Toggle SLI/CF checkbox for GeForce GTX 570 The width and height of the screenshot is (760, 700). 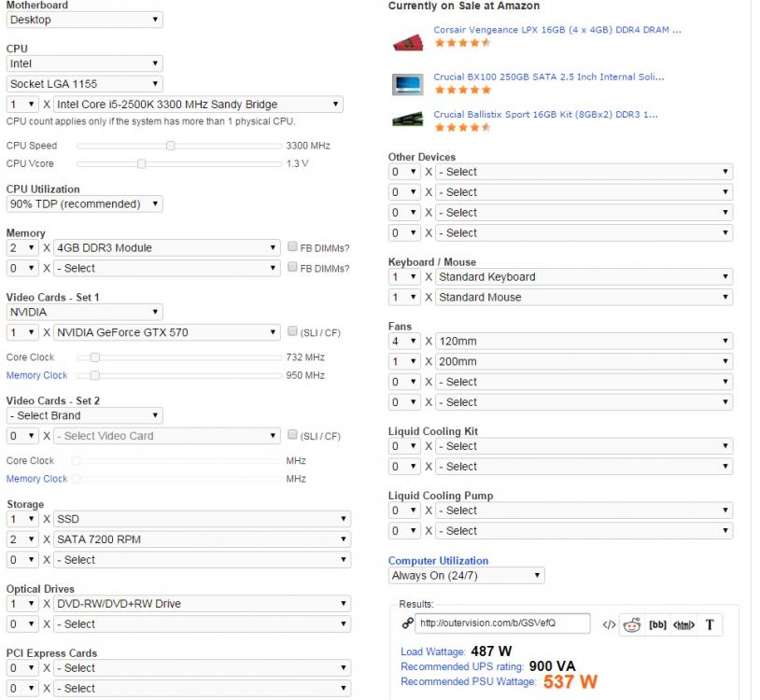click(x=293, y=331)
